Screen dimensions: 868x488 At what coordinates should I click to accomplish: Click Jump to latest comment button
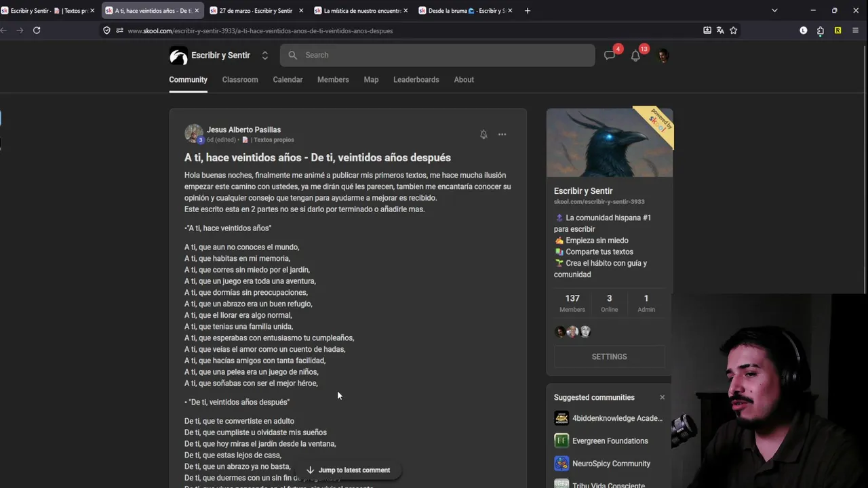tap(348, 470)
